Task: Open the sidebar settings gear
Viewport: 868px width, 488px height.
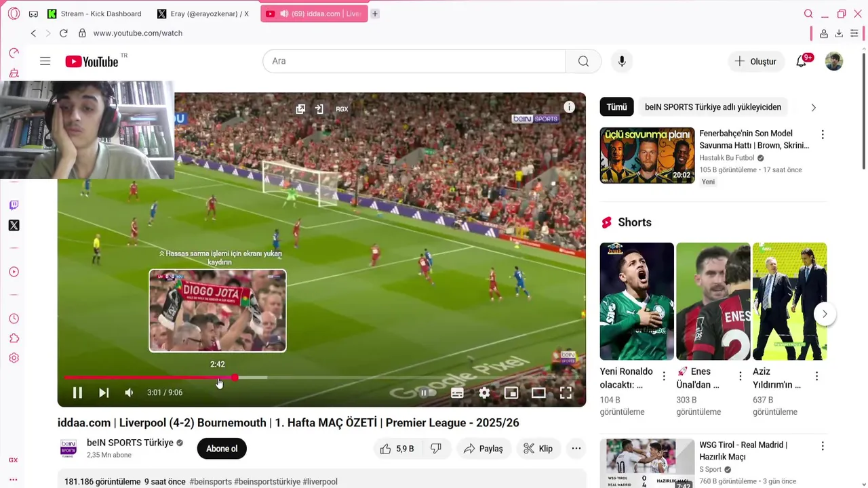Action: (14, 358)
